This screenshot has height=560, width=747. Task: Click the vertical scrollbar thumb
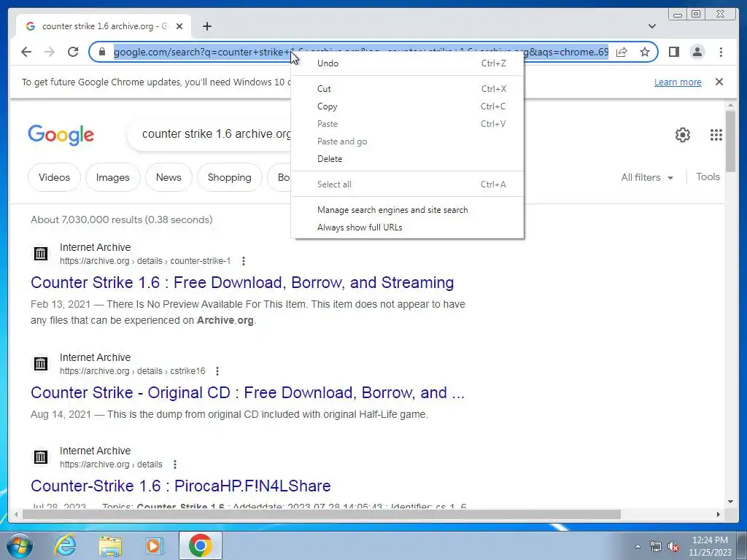coord(731,141)
